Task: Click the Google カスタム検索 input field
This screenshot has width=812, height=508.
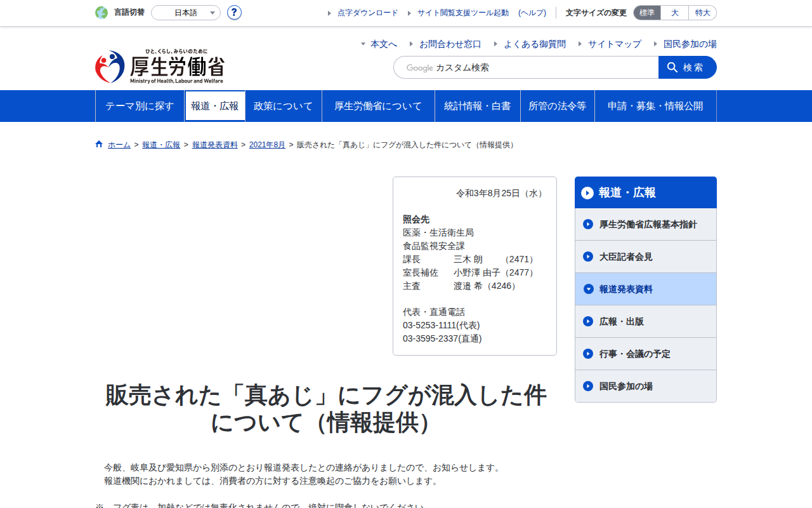Action: pos(526,67)
